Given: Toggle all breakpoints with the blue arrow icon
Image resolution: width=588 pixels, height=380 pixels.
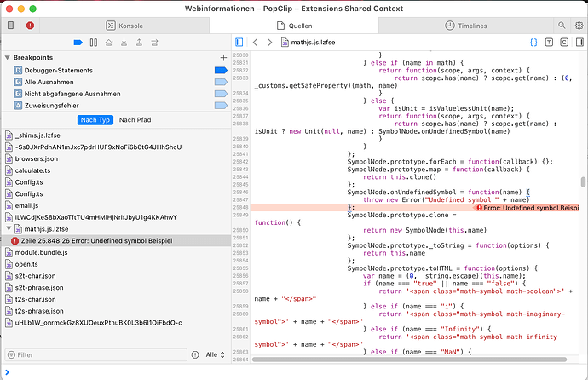Looking at the screenshot, I should tap(79, 41).
